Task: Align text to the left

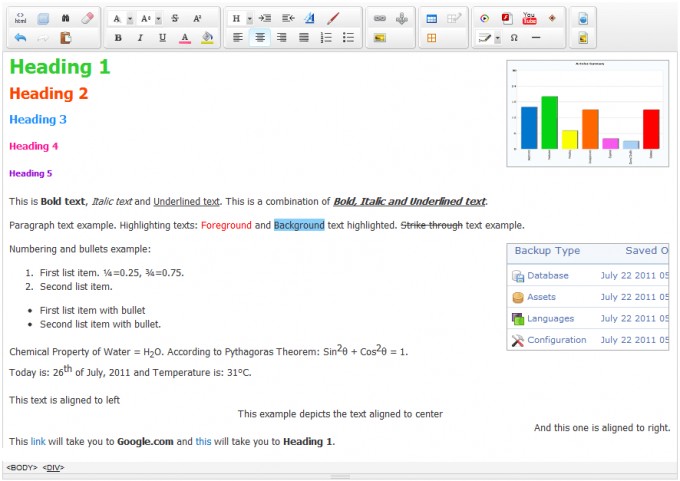Action: pos(238,38)
